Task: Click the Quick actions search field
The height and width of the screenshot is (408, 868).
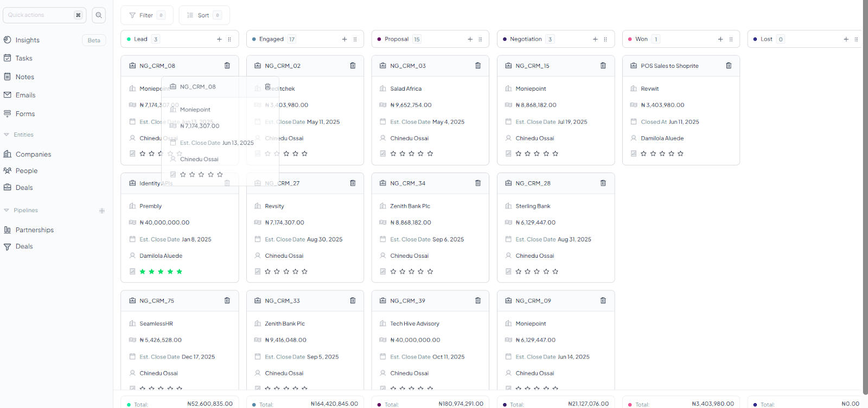Action: click(39, 15)
